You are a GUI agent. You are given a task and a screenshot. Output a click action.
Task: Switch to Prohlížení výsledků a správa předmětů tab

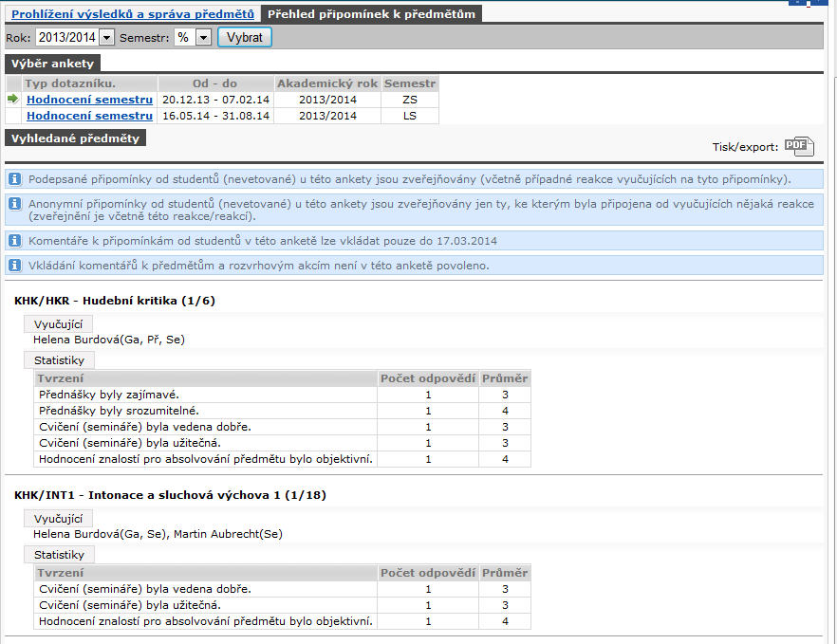tap(133, 14)
